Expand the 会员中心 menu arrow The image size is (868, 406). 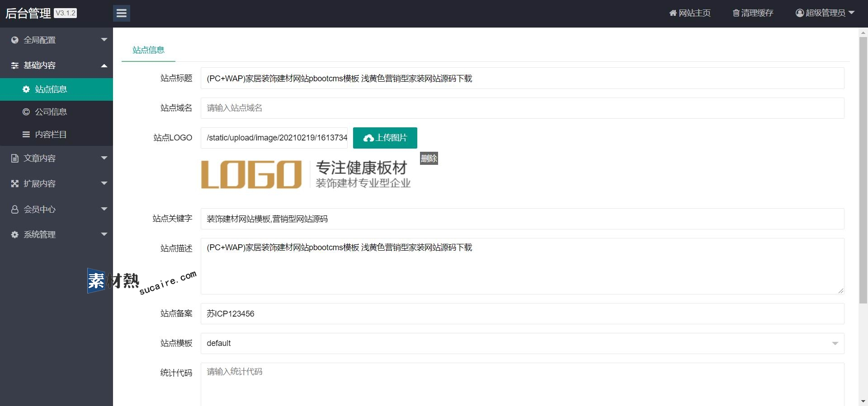pyautogui.click(x=104, y=209)
